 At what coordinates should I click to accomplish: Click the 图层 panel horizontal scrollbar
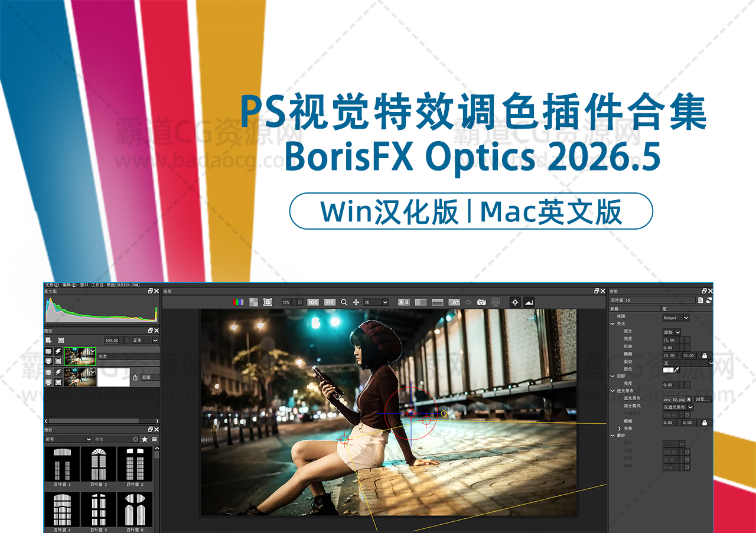pyautogui.click(x=94, y=421)
